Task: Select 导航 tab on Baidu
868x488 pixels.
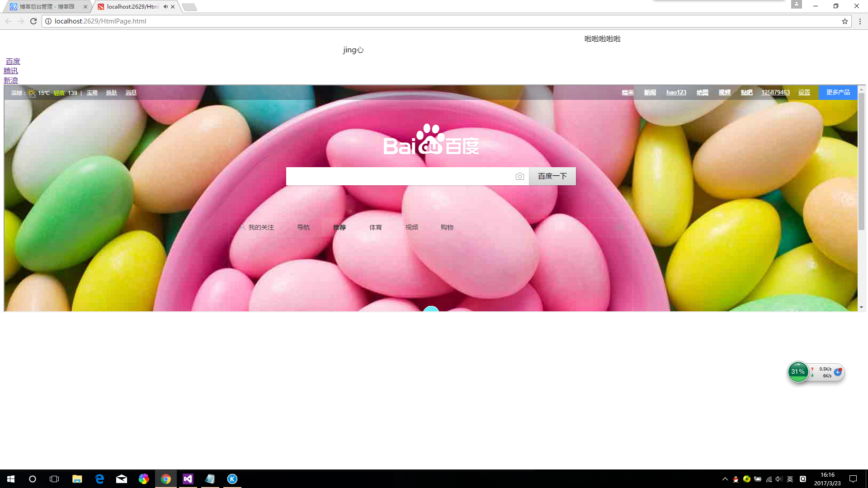Action: point(303,228)
